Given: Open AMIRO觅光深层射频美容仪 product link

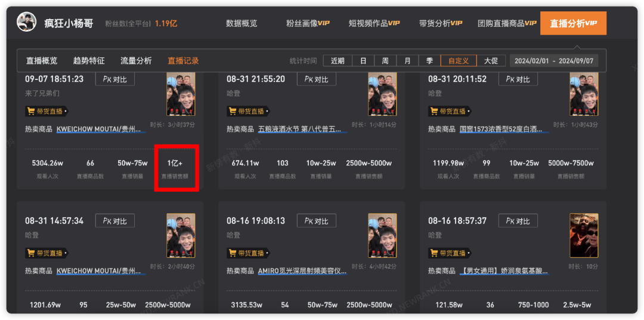Looking at the screenshot, I should (x=303, y=271).
